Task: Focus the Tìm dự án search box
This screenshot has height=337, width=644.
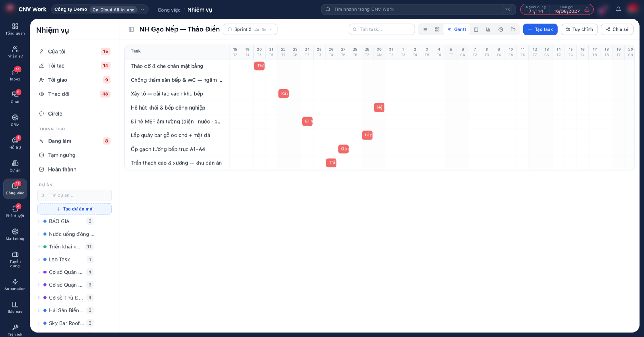Action: [75, 196]
